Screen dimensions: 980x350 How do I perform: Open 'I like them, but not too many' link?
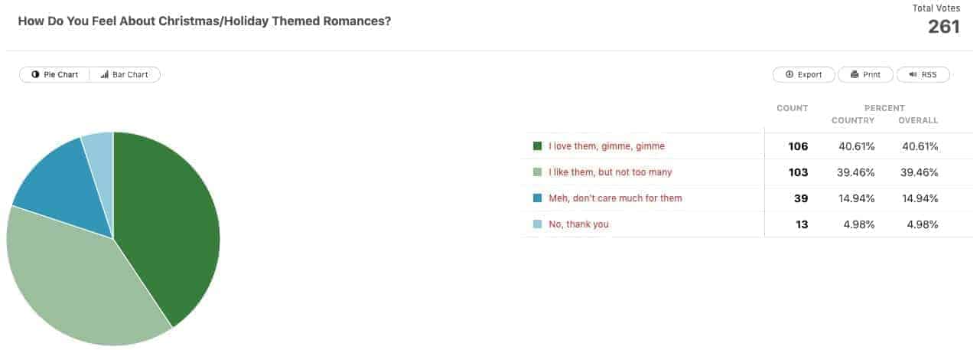click(x=610, y=172)
